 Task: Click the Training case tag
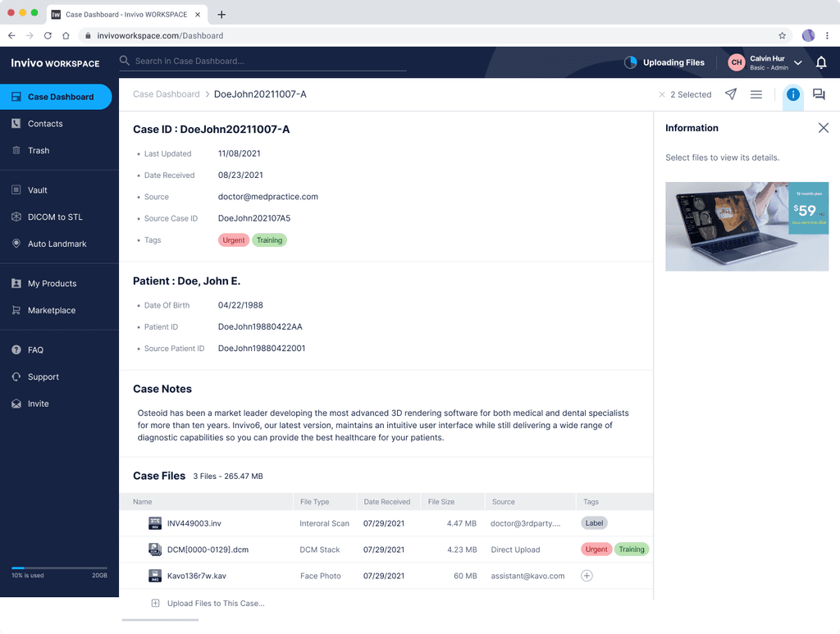point(269,240)
